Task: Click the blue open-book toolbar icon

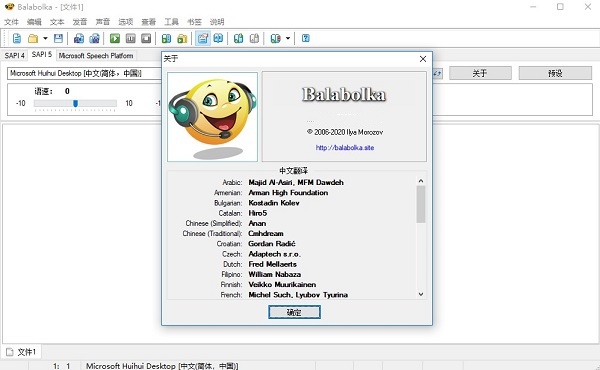Action: click(x=218, y=38)
